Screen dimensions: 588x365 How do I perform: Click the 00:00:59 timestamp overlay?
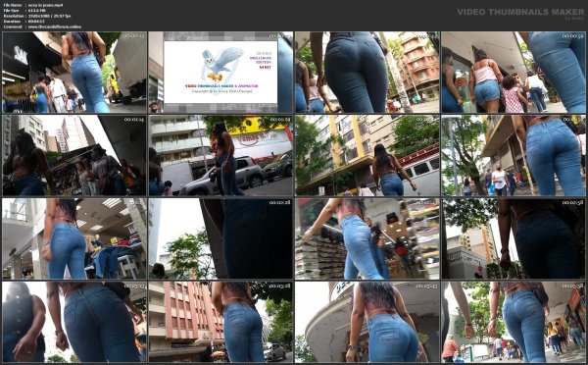coord(572,36)
